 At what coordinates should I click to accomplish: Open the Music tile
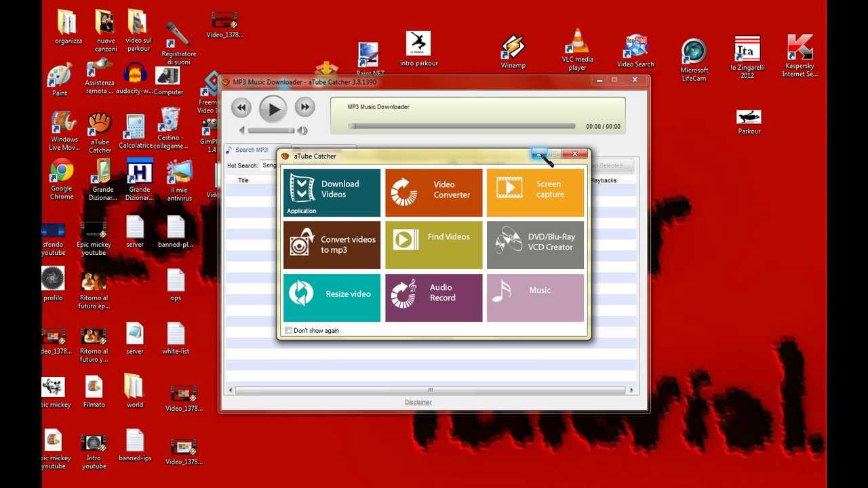point(535,298)
